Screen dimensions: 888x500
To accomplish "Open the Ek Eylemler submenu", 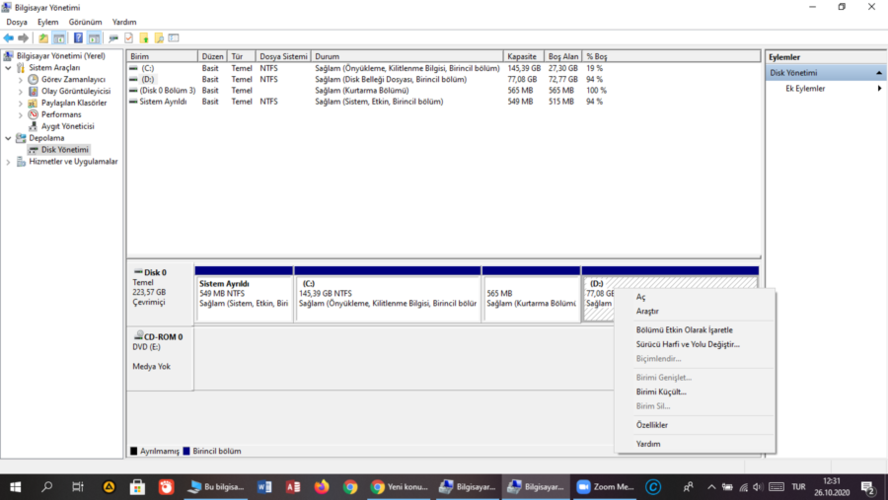I will click(x=826, y=89).
